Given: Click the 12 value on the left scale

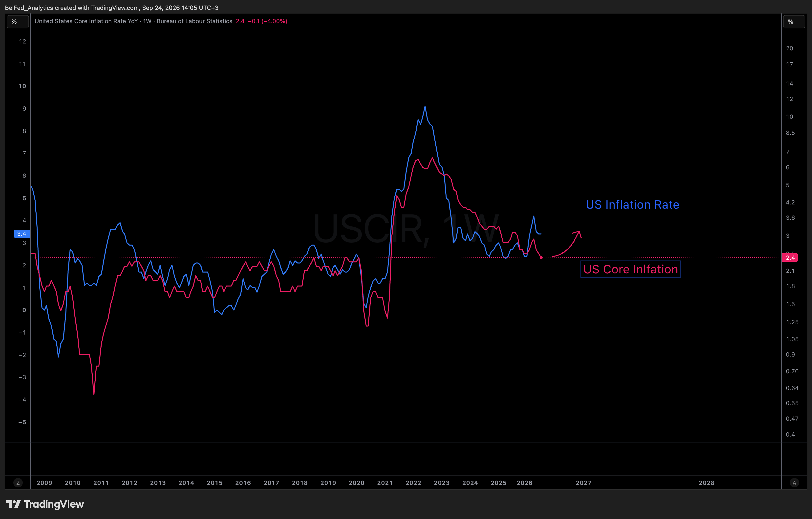Looking at the screenshot, I should pyautogui.click(x=22, y=41).
